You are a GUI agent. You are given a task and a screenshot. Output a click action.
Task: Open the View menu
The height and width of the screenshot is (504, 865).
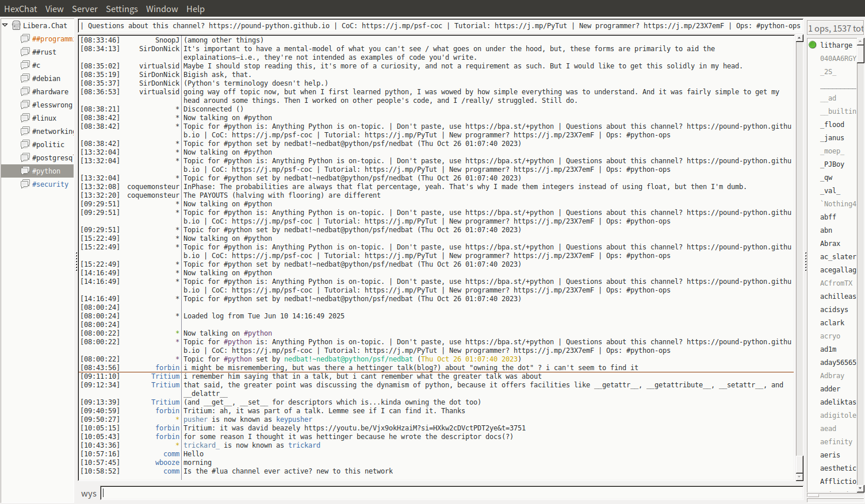click(x=55, y=9)
